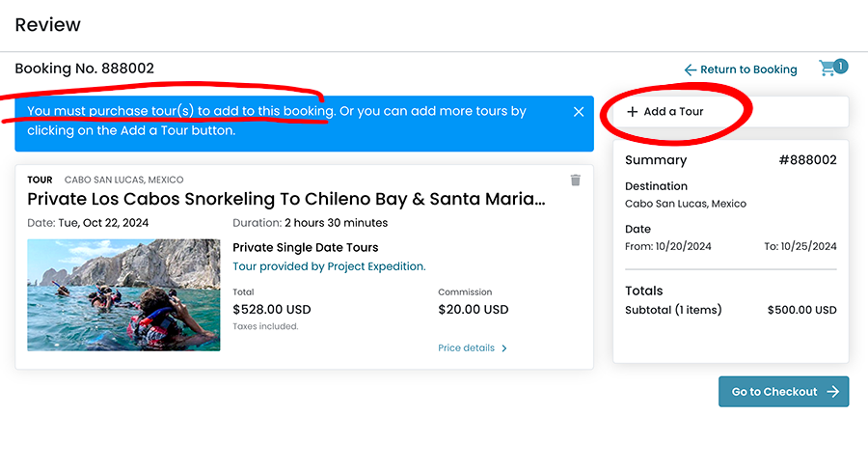This screenshot has height=471, width=868.
Task: Open the Tour provided by Project Expedition link
Action: [x=329, y=266]
